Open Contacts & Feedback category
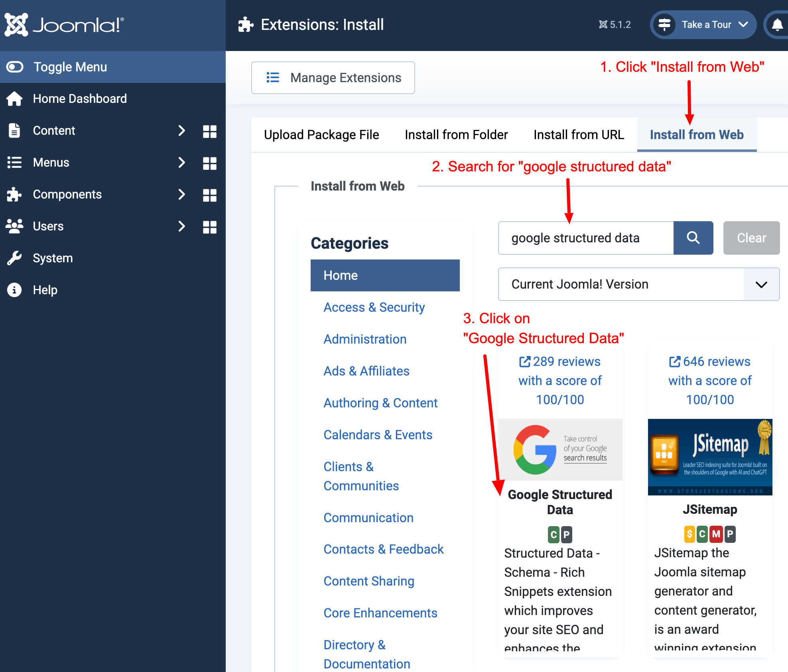Screen dimensions: 788x672 tap(384, 549)
